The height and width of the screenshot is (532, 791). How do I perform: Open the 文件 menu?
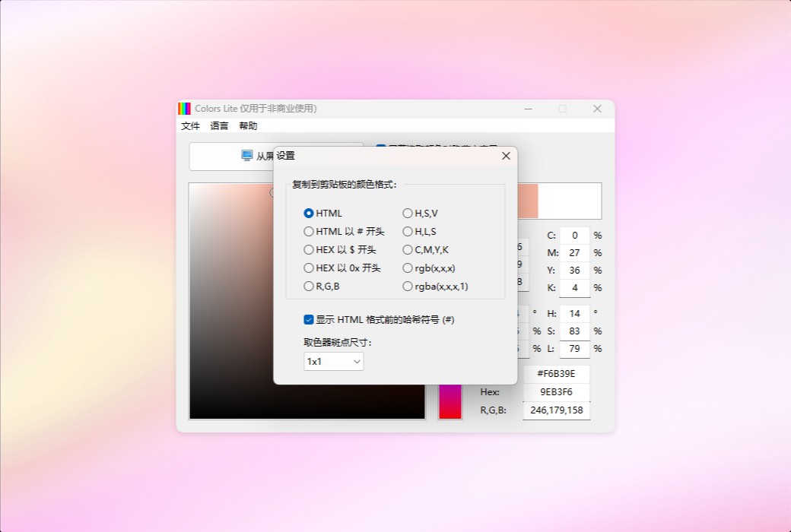[x=190, y=126]
